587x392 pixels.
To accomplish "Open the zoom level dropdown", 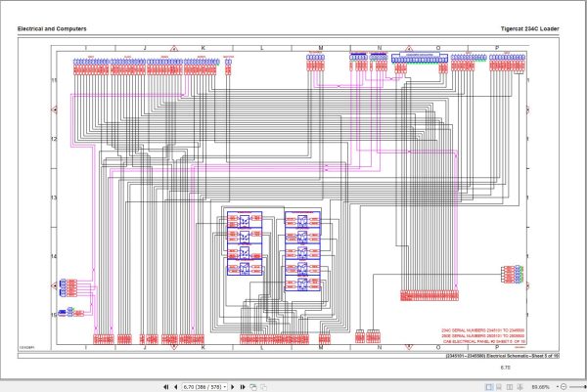I will (557, 387).
